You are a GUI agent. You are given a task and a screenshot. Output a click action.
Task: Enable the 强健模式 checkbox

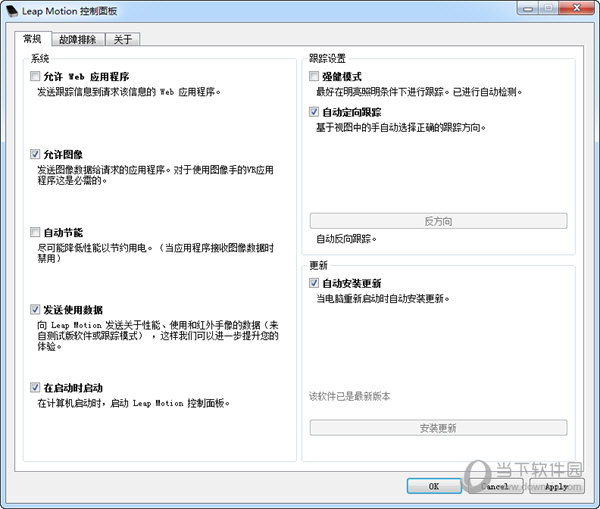(x=315, y=76)
